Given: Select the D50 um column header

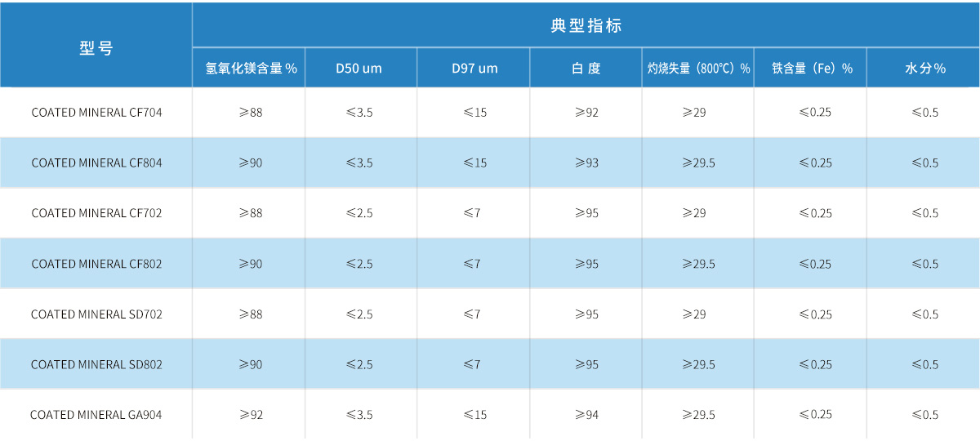Looking at the screenshot, I should tap(359, 69).
